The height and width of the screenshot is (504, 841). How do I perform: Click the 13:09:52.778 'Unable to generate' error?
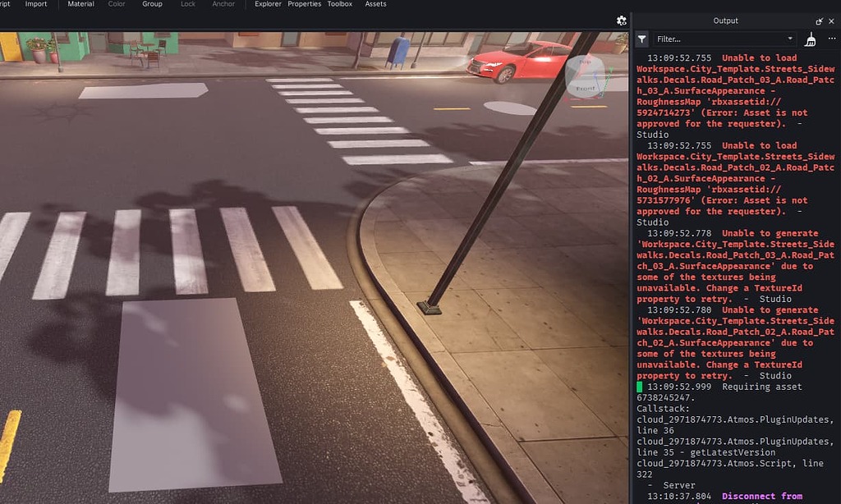(x=735, y=266)
